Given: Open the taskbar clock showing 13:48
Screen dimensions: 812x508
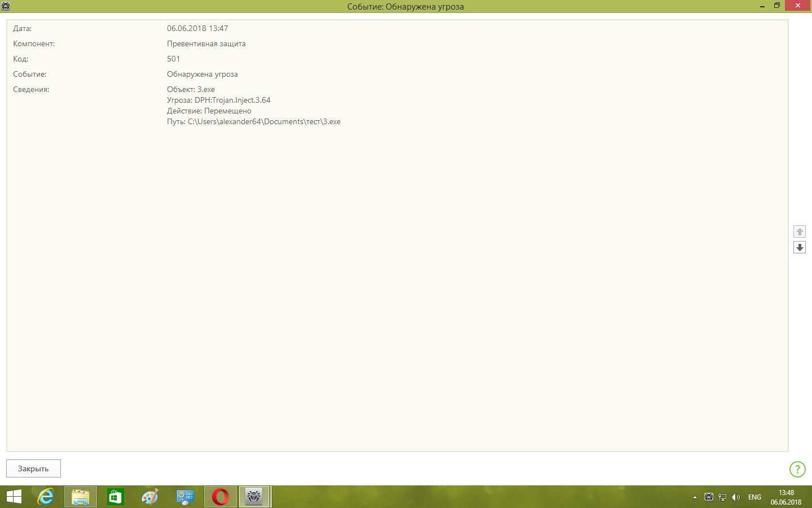Looking at the screenshot, I should [x=786, y=497].
